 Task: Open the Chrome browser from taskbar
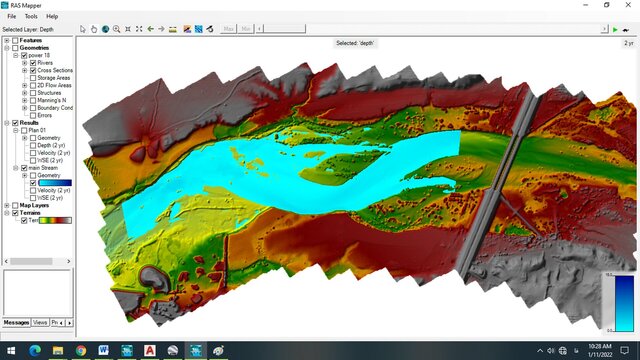coord(81,350)
